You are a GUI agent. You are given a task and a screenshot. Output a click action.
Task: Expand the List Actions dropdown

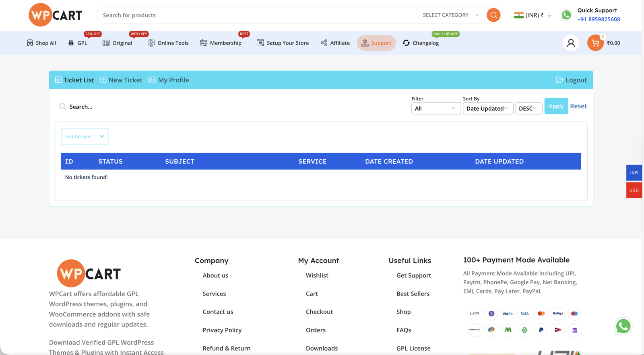tap(85, 137)
